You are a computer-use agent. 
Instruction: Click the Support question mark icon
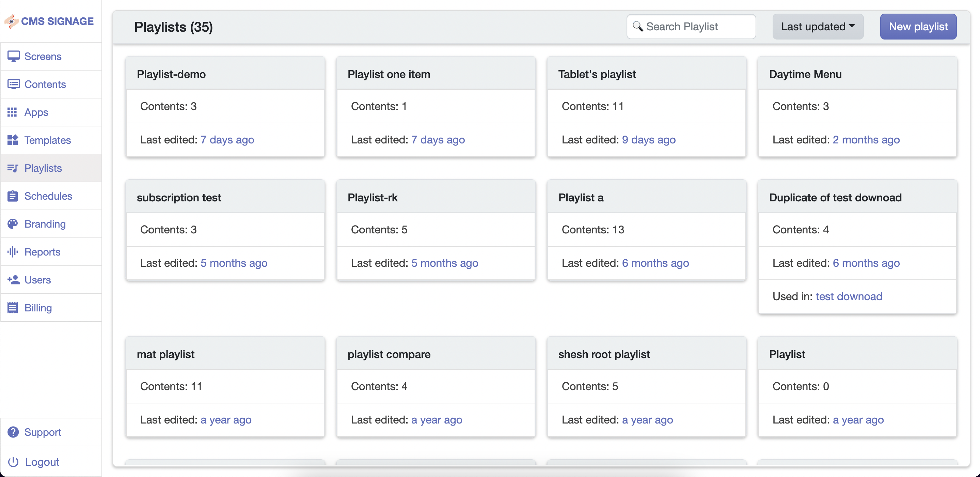(x=13, y=432)
